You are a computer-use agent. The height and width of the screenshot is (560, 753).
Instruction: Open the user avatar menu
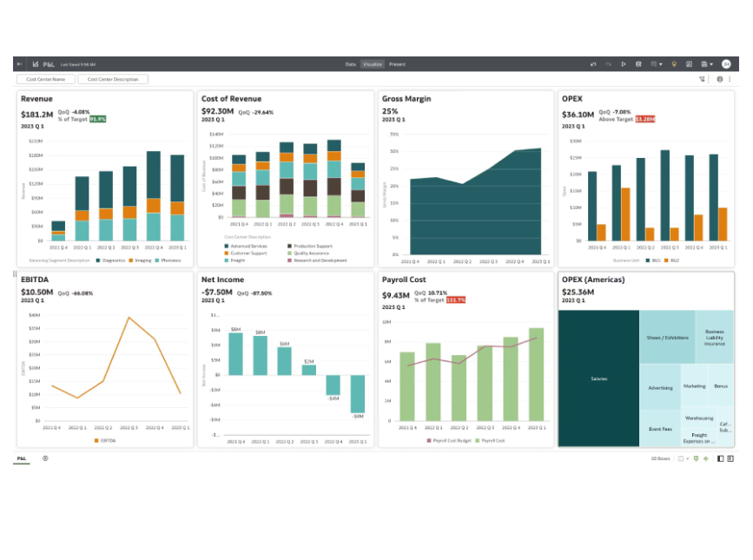(x=726, y=64)
